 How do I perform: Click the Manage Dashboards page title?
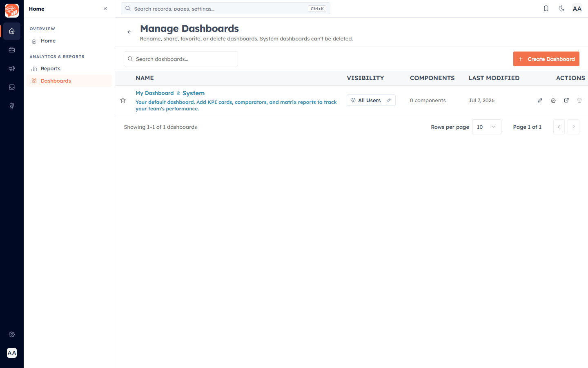pyautogui.click(x=189, y=28)
